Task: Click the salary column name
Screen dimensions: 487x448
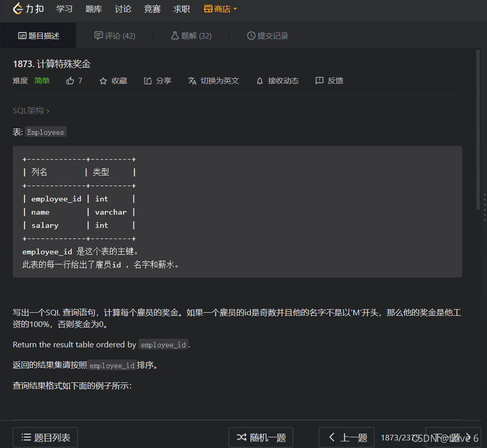Action: 45,225
